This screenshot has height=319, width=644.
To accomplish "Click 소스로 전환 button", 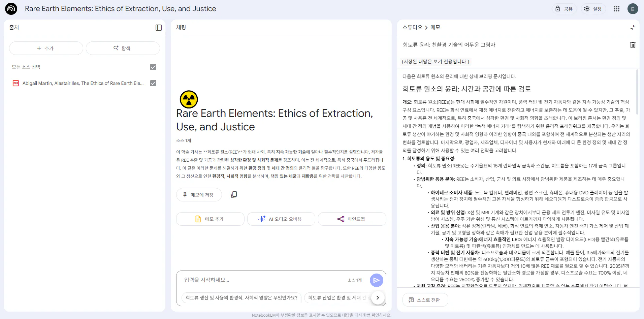I will click(425, 300).
